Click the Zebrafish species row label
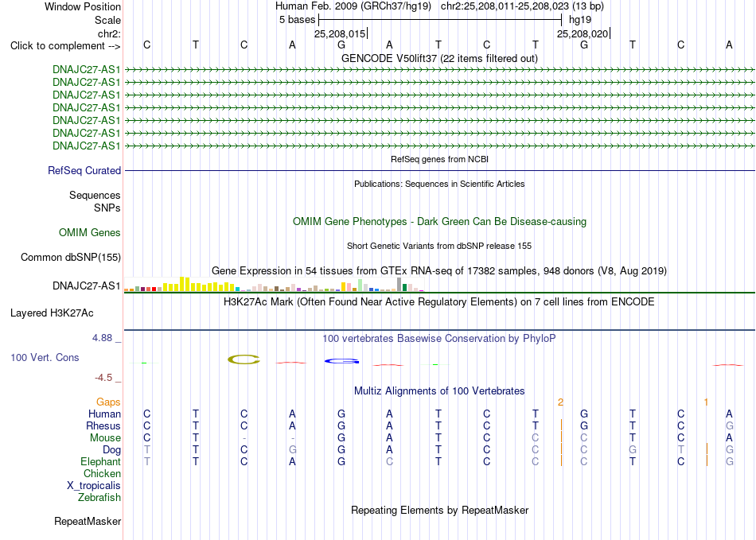Screen dimensions: 756x540 99,497
